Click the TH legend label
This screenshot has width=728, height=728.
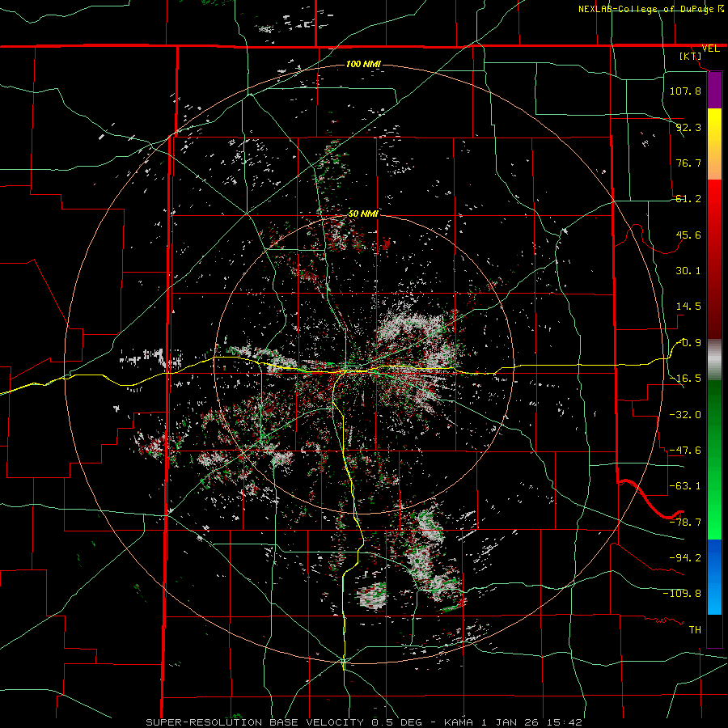(x=695, y=629)
